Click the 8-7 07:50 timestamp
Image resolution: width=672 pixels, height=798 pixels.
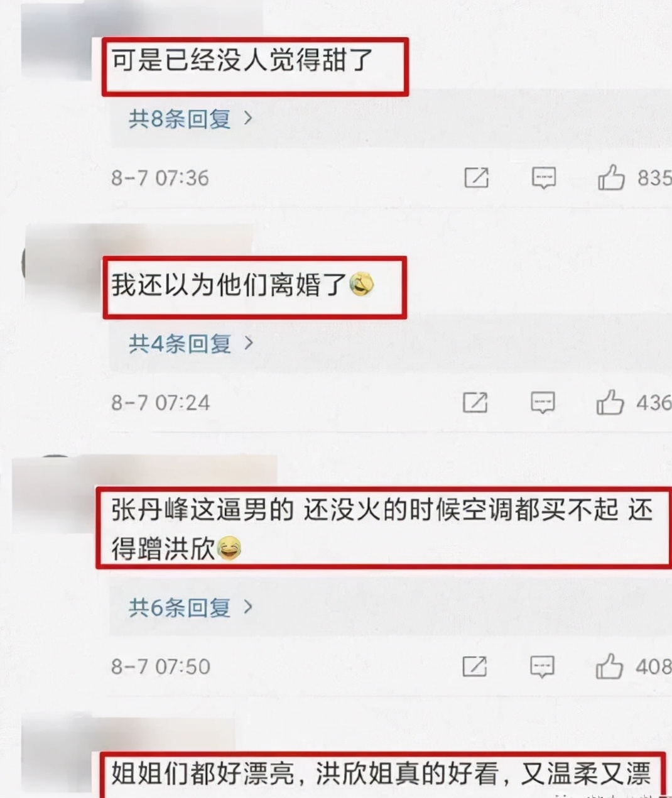pyautogui.click(x=161, y=666)
